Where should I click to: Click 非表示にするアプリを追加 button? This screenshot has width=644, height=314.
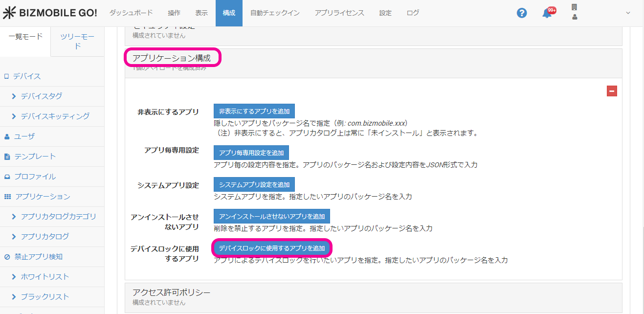[x=254, y=111]
